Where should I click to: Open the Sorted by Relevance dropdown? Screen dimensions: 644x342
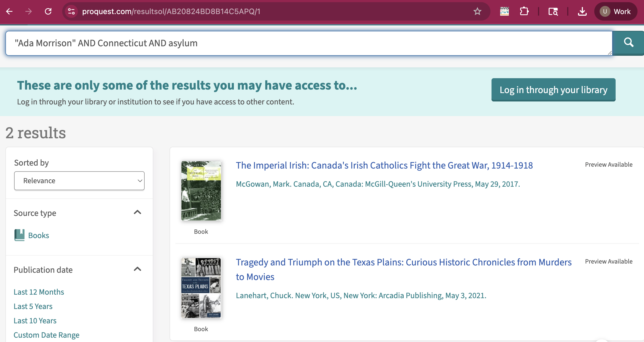pos(79,181)
